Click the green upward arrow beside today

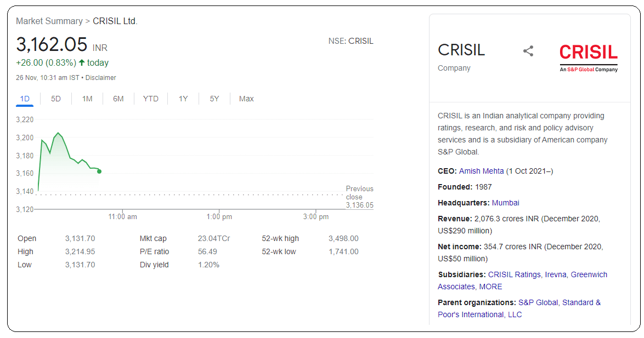click(82, 63)
